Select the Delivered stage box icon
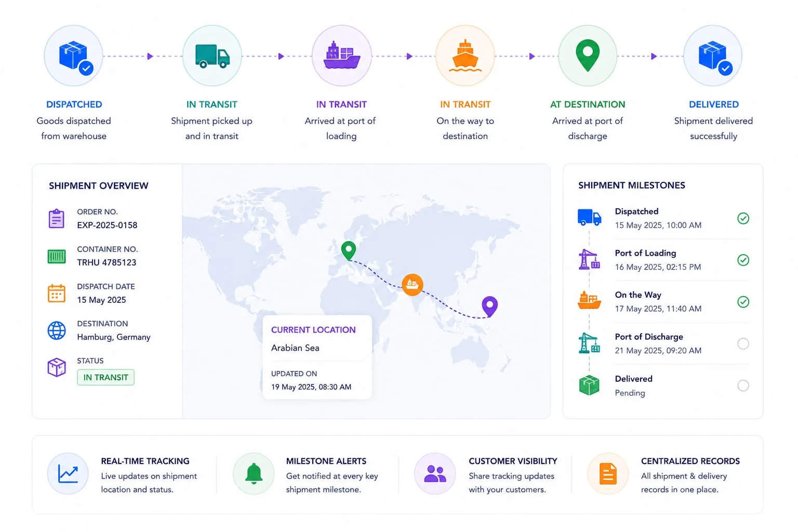The image size is (798, 532). click(x=713, y=56)
